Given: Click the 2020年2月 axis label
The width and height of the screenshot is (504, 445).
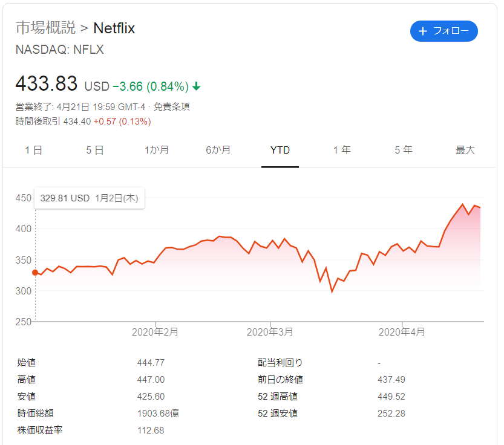Looking at the screenshot, I should 155,332.
